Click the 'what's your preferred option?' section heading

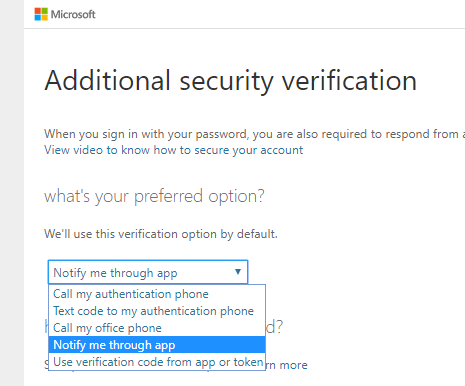154,196
